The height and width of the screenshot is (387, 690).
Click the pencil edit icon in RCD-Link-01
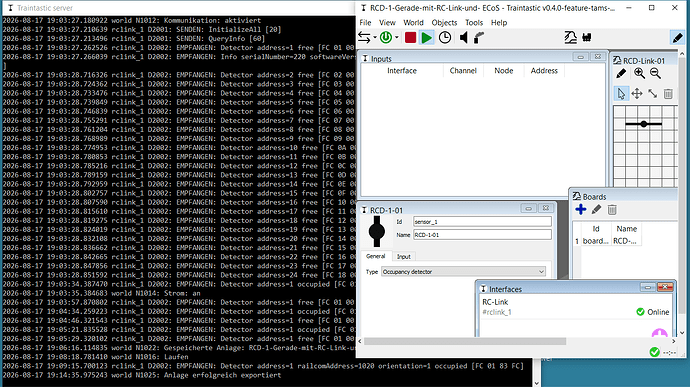click(621, 74)
